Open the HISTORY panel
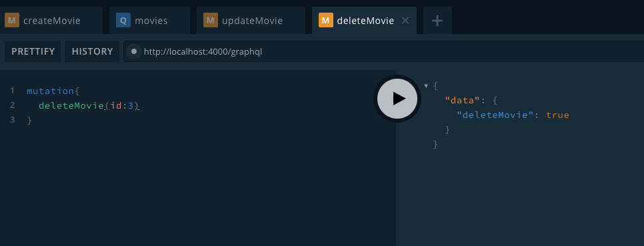 (x=92, y=51)
